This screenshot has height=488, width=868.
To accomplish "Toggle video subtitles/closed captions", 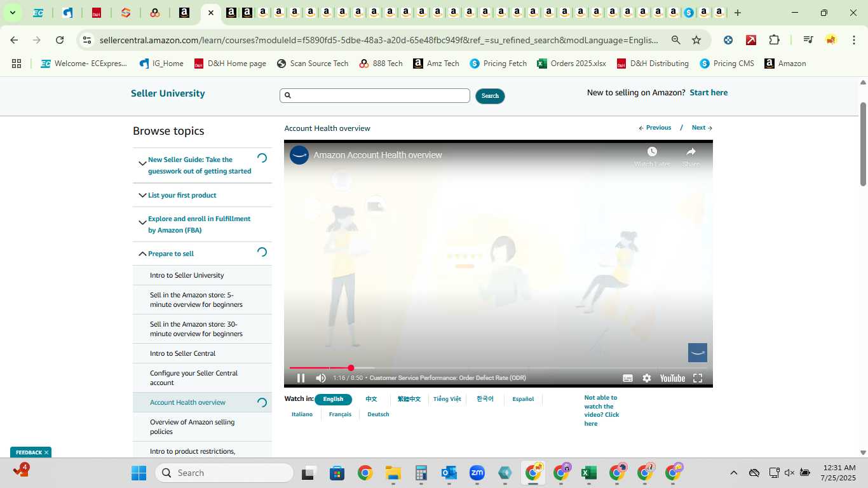I will tap(628, 378).
